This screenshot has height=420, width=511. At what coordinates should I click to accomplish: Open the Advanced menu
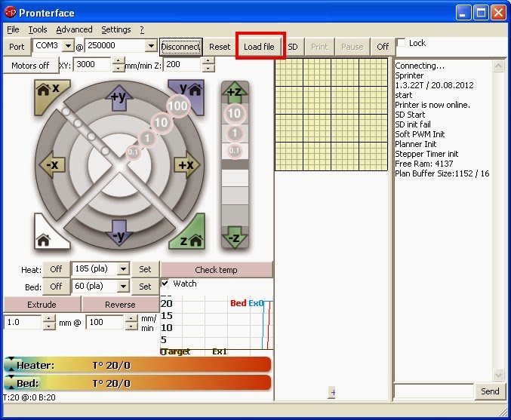(x=74, y=29)
